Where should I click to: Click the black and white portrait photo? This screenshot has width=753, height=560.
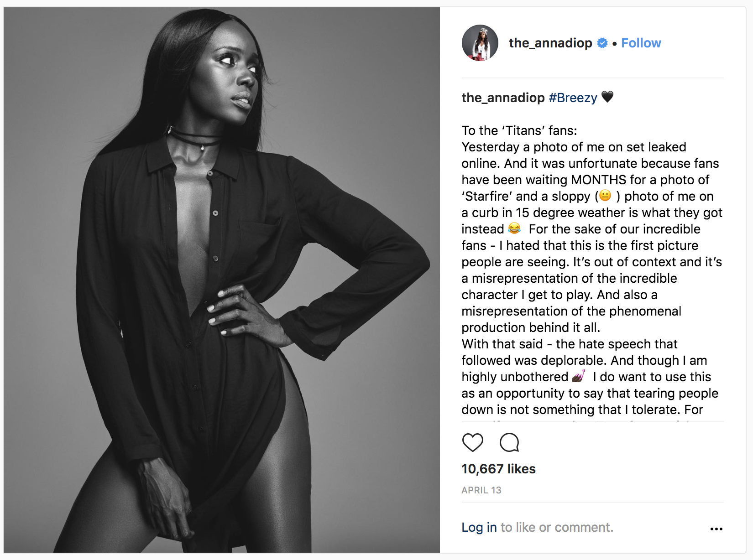point(222,280)
